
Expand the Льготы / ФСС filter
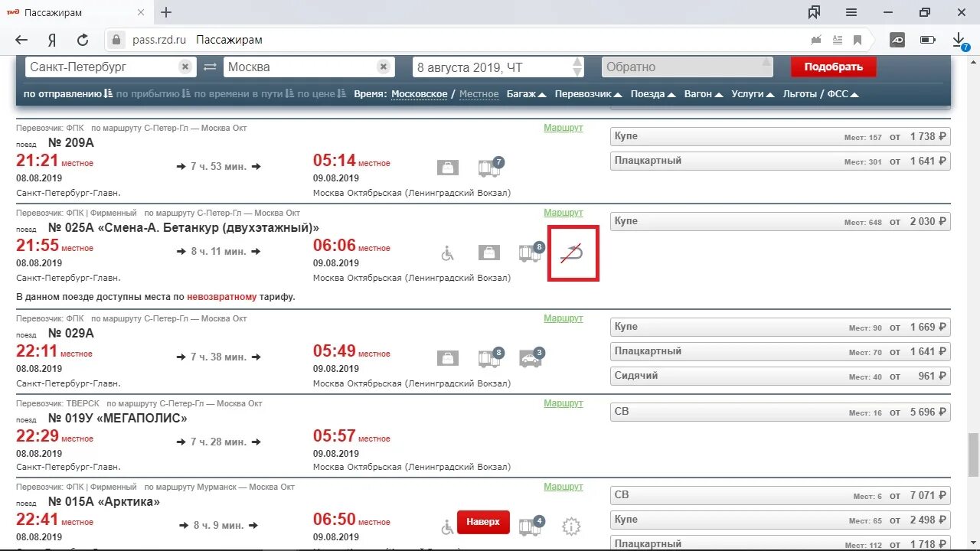tap(821, 94)
